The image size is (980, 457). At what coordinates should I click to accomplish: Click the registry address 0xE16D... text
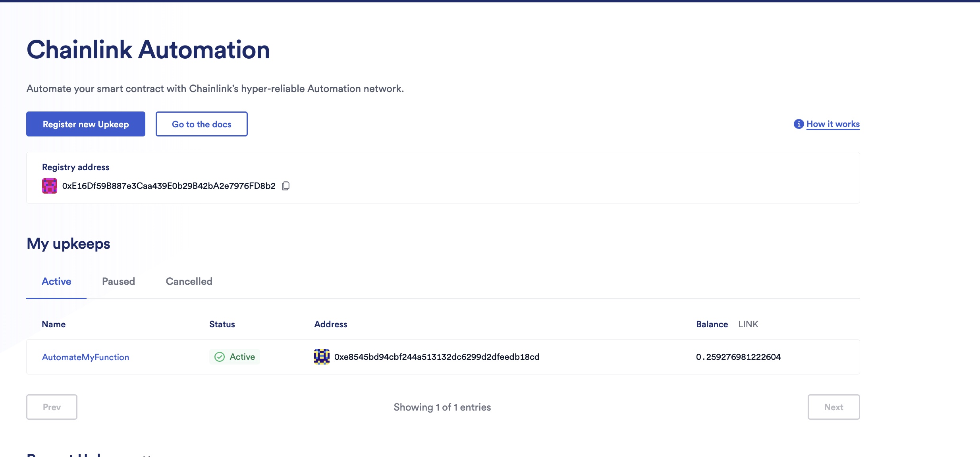(169, 186)
